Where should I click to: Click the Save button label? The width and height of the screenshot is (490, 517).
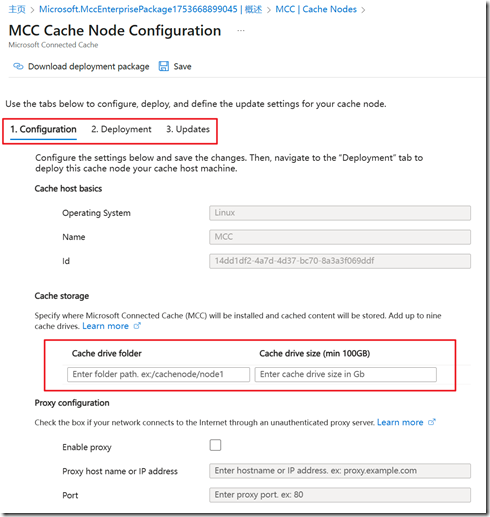(182, 67)
